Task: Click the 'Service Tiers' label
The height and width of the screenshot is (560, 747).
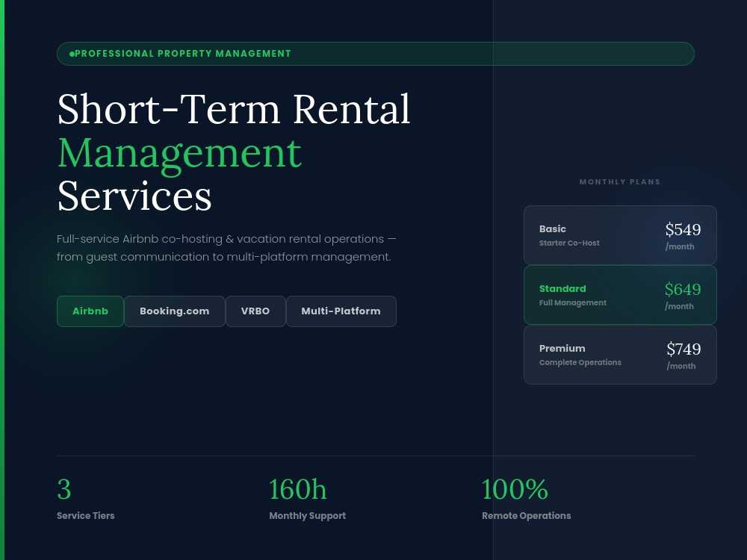Action: tap(85, 516)
